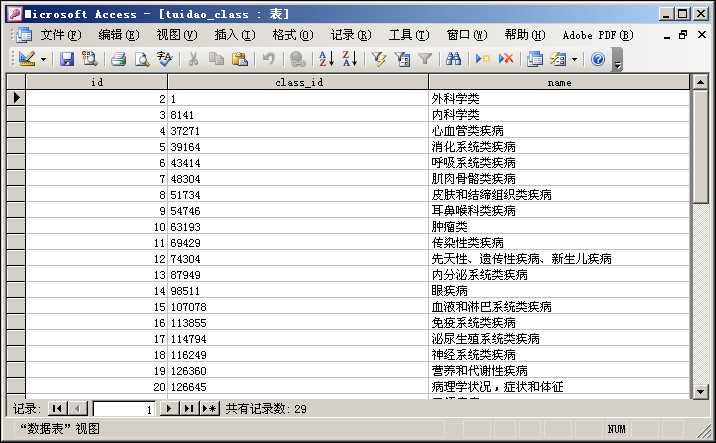Viewport: 716px width, 443px height.
Task: Click the Find binoculars icon
Action: click(x=453, y=59)
